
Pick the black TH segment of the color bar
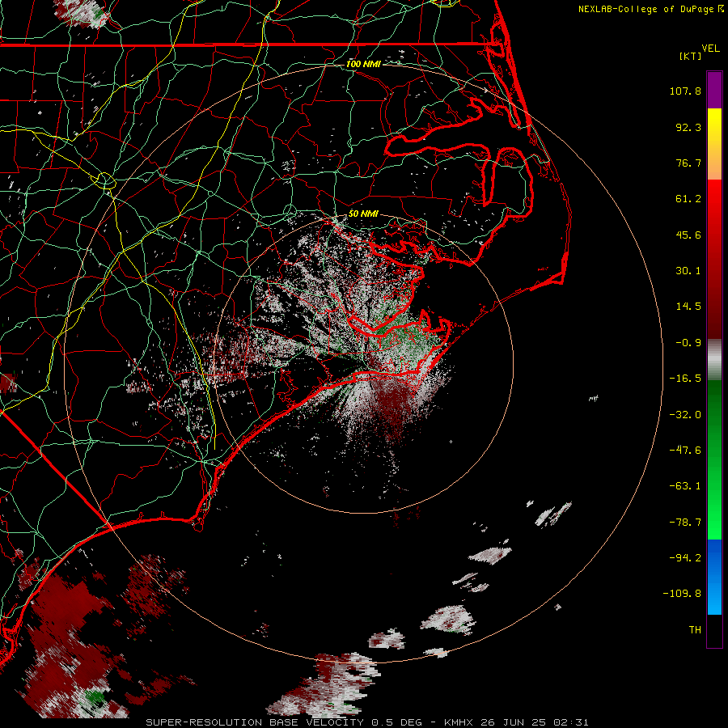click(x=714, y=630)
